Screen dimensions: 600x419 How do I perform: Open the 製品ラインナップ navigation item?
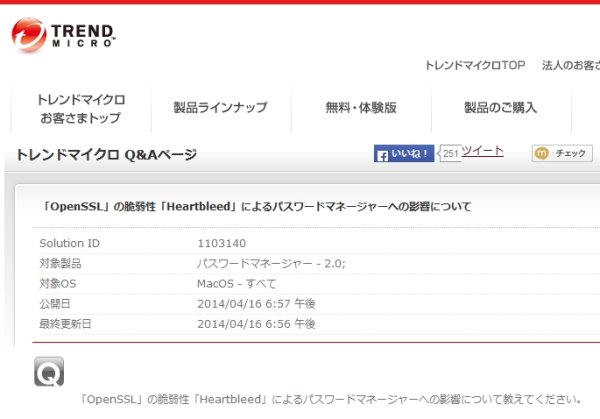point(220,108)
